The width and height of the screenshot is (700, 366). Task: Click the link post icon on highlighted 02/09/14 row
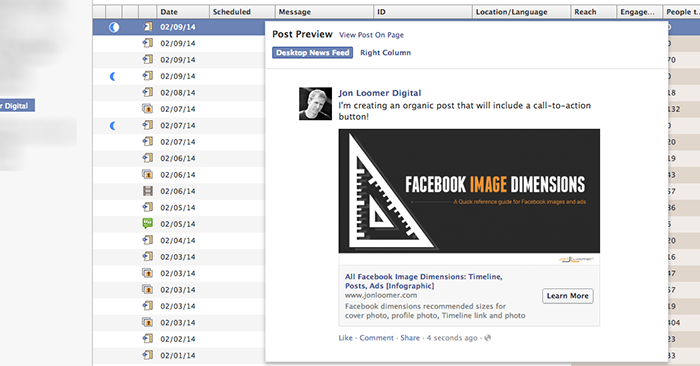(147, 27)
